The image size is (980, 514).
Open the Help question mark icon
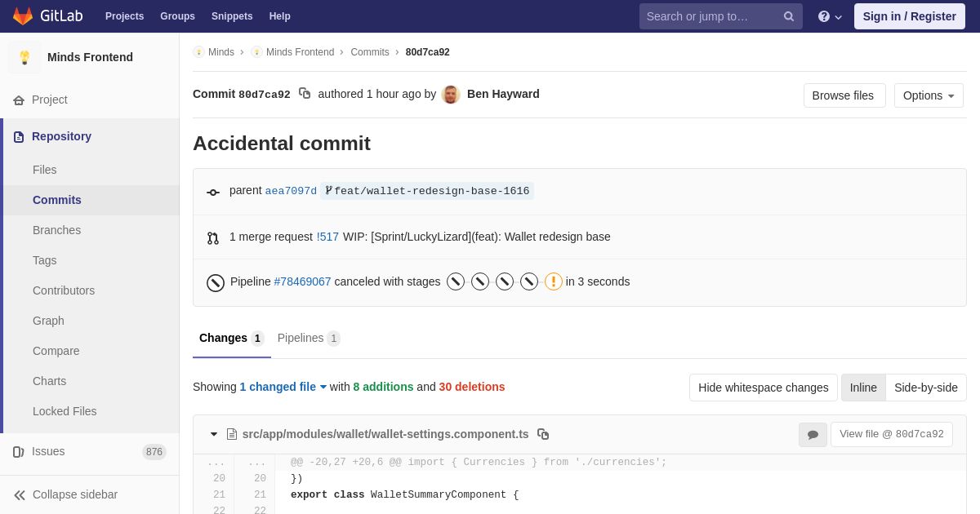pos(823,16)
